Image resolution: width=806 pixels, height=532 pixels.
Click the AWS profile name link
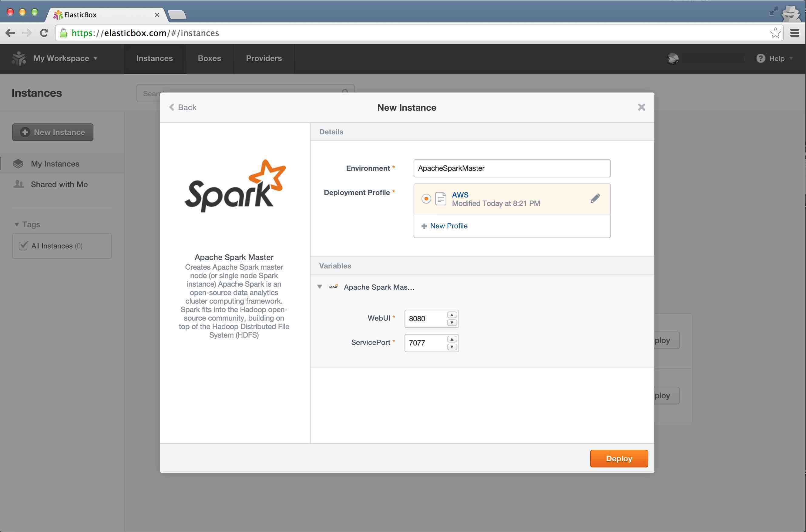(460, 195)
